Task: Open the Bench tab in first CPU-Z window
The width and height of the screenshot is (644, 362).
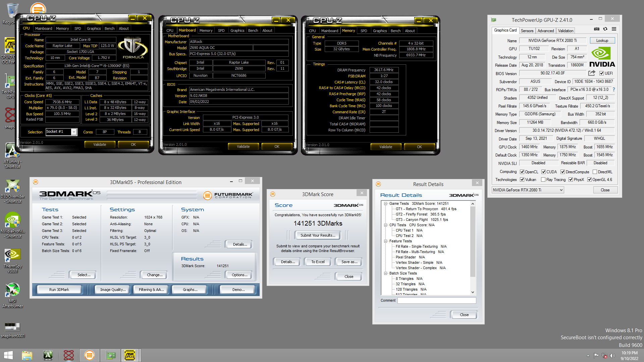Action: tap(109, 28)
